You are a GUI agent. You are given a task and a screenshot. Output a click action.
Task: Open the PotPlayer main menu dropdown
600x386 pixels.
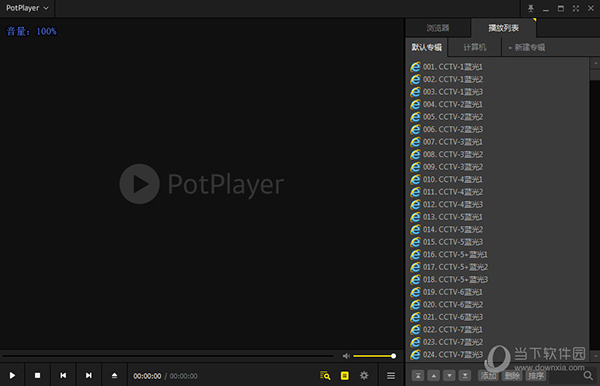pos(27,8)
